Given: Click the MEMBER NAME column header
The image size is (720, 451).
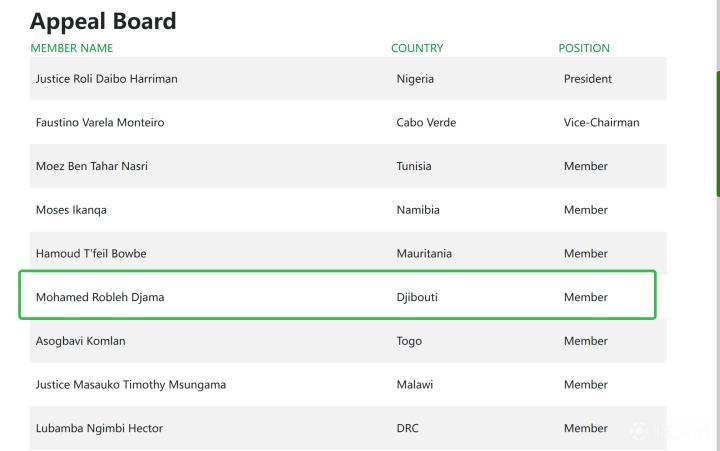Looking at the screenshot, I should click(72, 48).
